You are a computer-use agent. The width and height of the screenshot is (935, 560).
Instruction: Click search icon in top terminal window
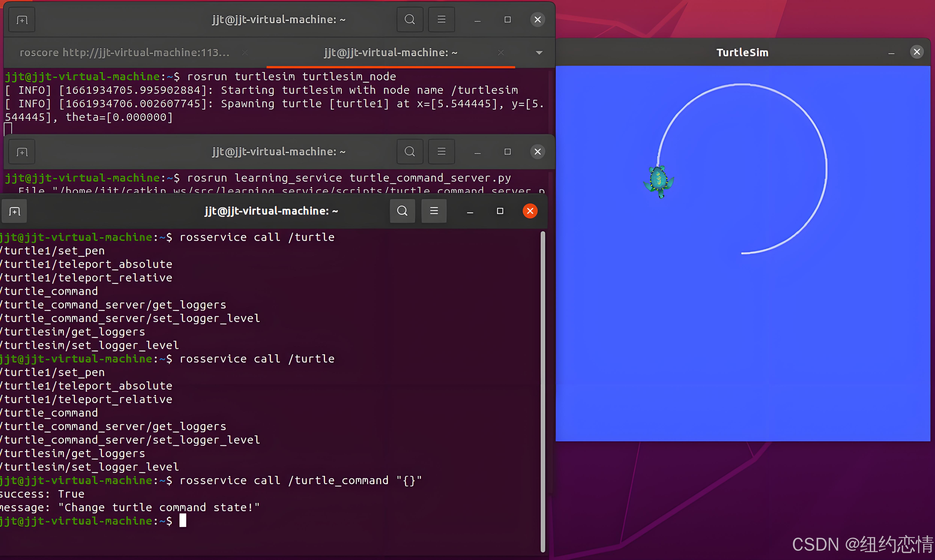(x=409, y=20)
